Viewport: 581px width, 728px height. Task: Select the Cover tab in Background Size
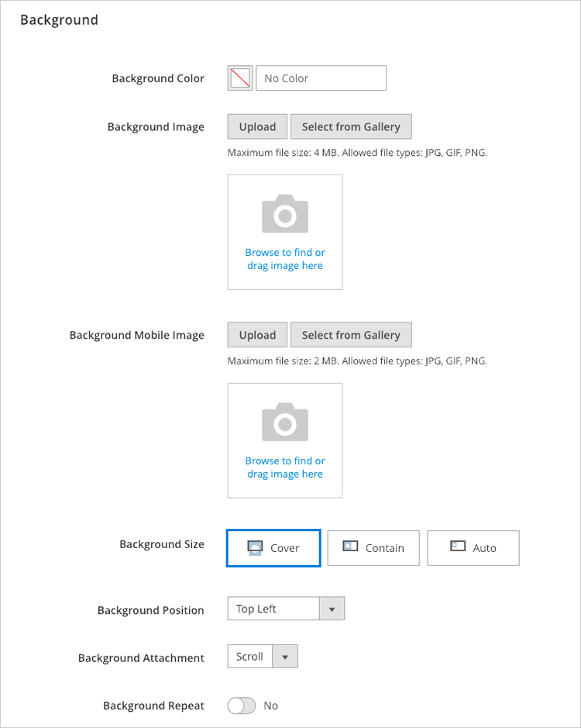[x=273, y=548]
